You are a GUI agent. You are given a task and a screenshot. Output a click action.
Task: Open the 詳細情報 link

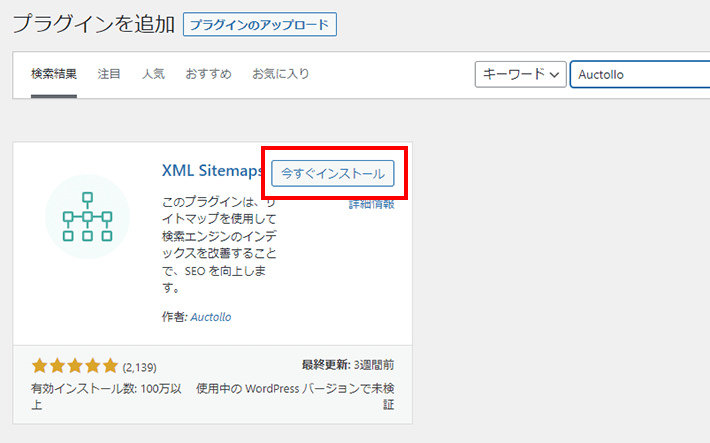point(371,204)
